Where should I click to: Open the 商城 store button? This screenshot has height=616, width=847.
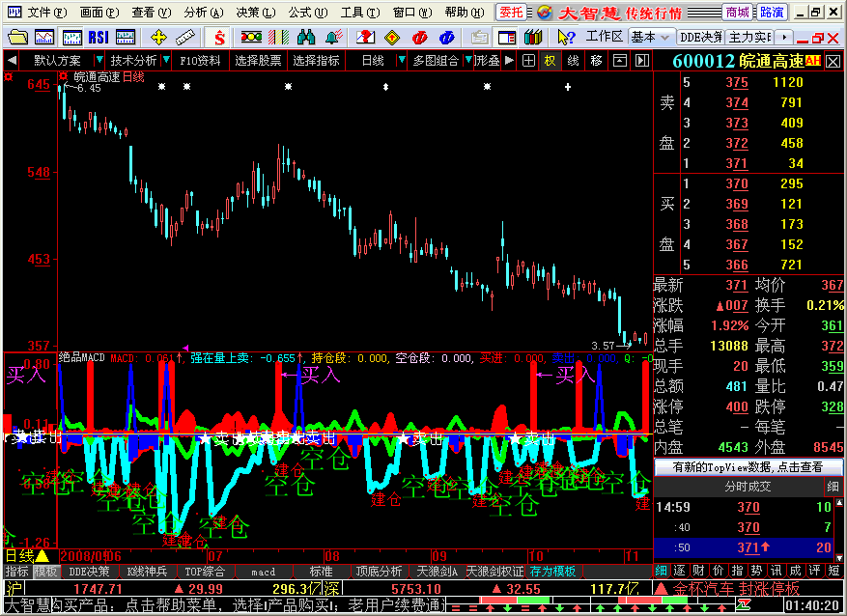tap(738, 12)
